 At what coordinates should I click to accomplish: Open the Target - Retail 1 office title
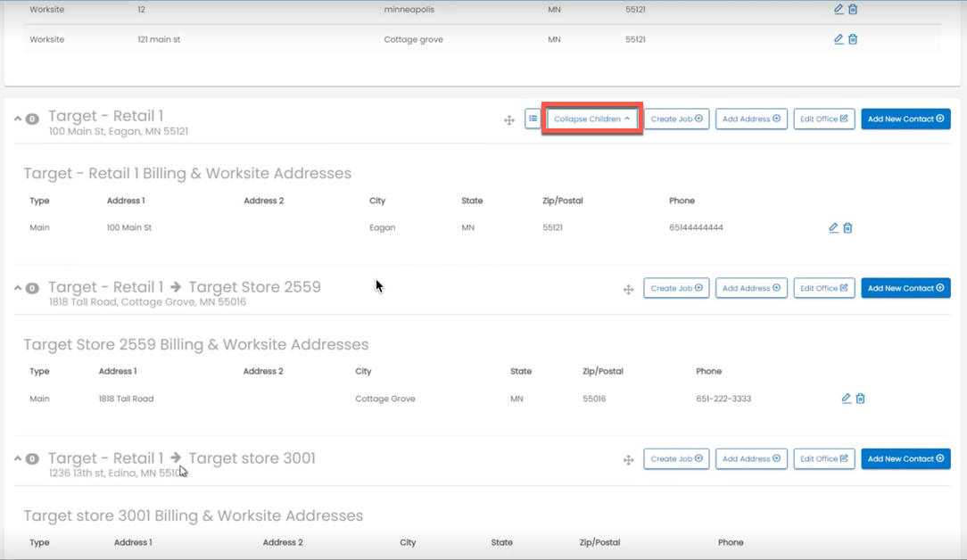point(106,116)
